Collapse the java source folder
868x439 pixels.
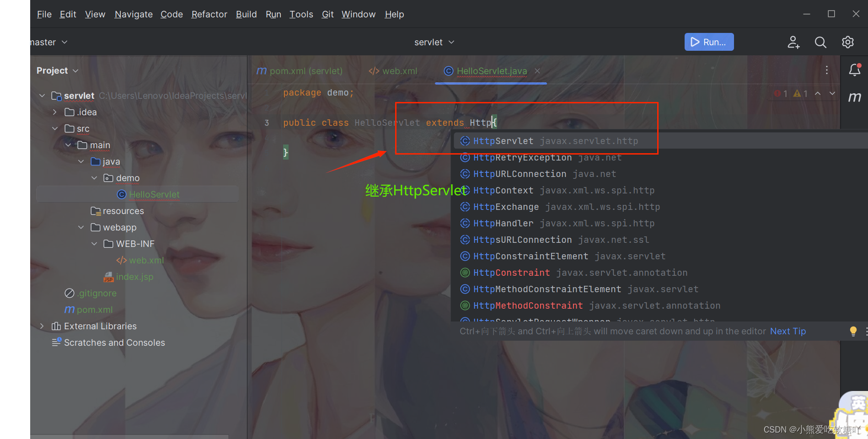coord(81,161)
